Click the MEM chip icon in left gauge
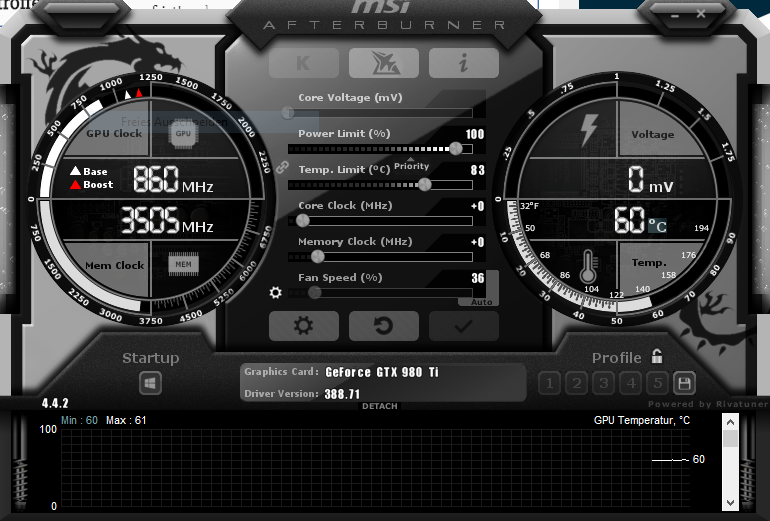 click(184, 264)
